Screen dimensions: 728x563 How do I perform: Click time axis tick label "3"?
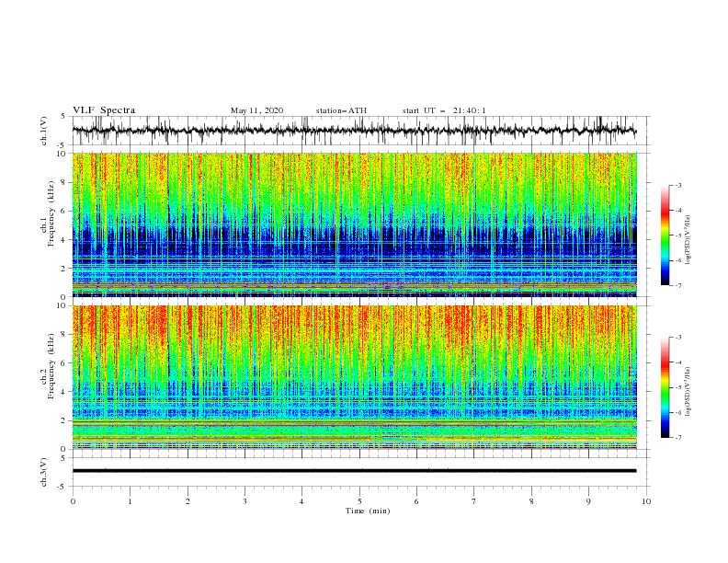[245, 501]
